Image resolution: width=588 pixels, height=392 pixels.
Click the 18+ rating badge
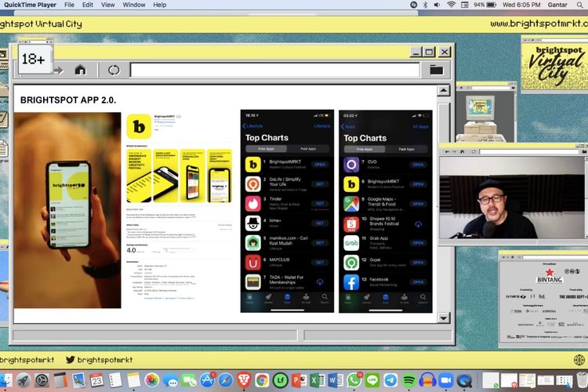pos(34,59)
